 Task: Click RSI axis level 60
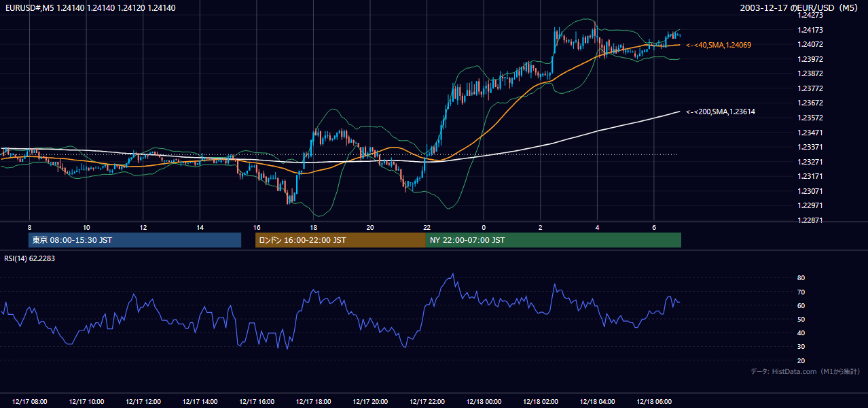[x=801, y=306]
